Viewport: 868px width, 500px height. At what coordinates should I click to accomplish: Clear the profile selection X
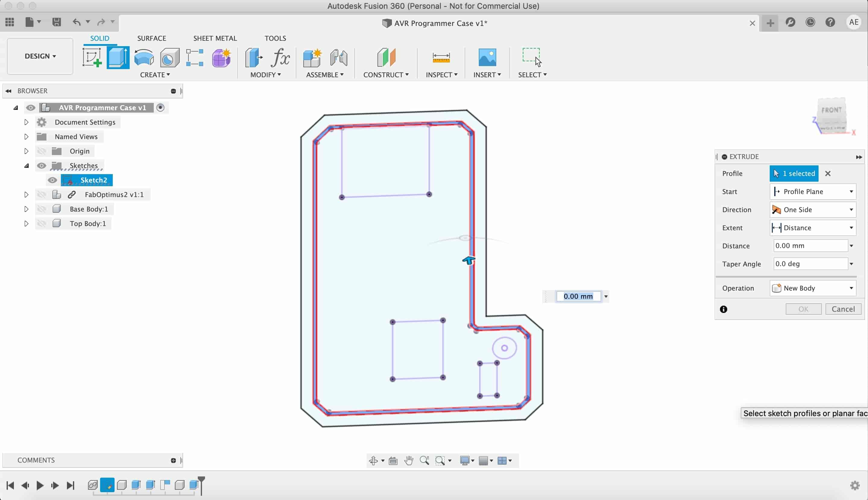point(828,174)
